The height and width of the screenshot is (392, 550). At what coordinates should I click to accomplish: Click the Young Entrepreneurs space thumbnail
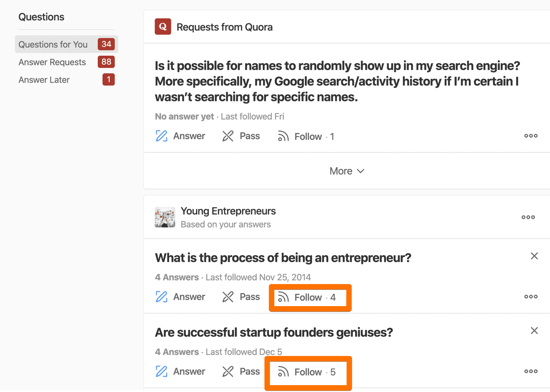165,217
